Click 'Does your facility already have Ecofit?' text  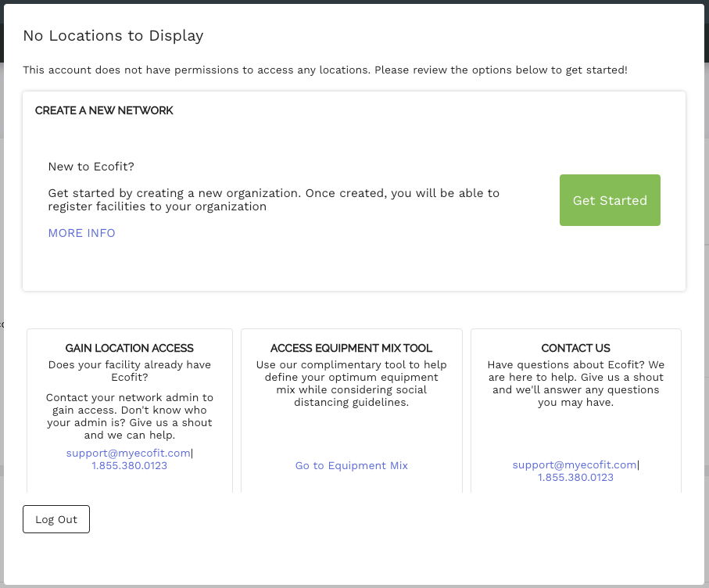point(130,371)
